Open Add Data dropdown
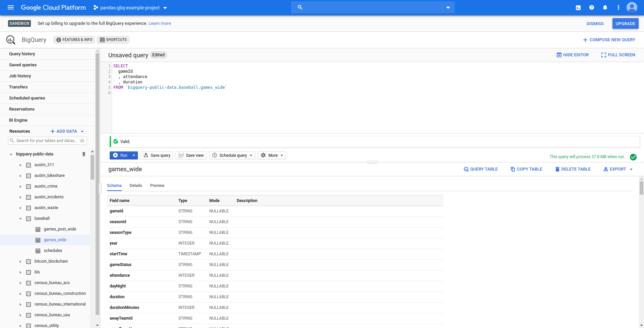Image resolution: width=644 pixels, height=328 pixels. [67, 131]
